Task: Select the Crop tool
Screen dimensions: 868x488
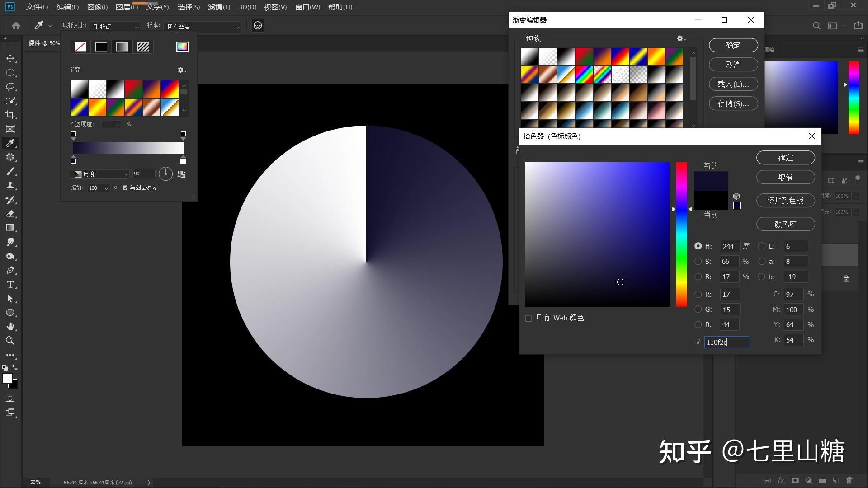Action: point(10,115)
